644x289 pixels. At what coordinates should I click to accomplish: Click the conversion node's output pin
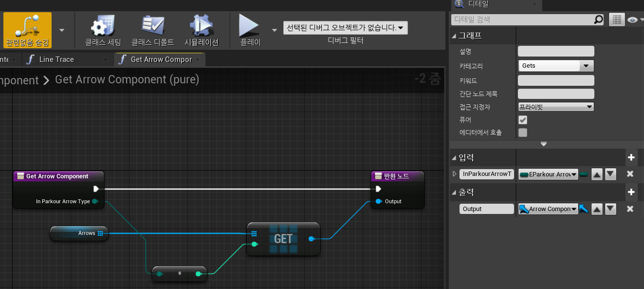[198, 274]
